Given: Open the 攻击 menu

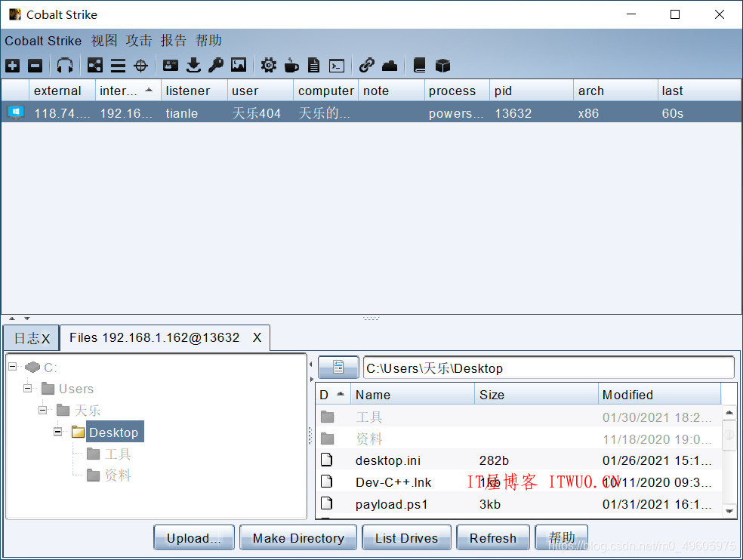Looking at the screenshot, I should [139, 41].
